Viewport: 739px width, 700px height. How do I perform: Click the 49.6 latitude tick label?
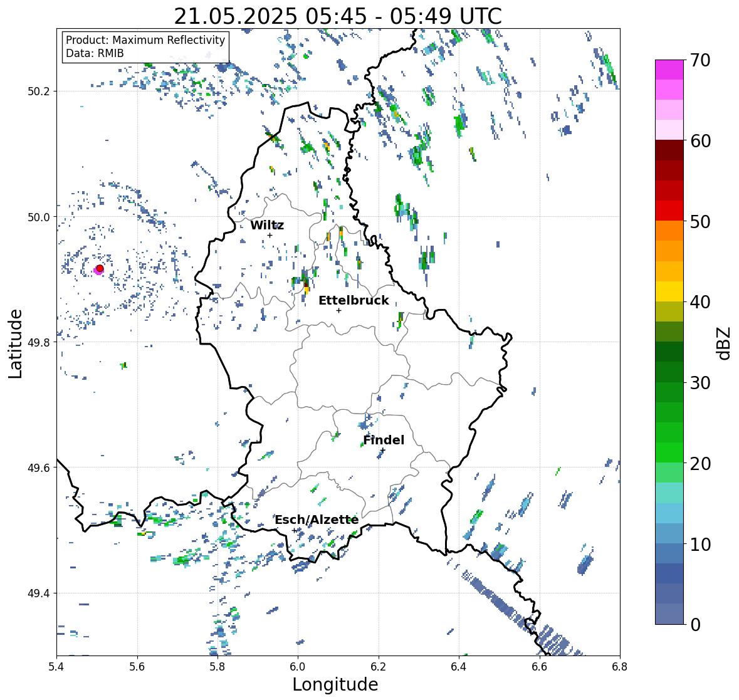click(x=39, y=468)
